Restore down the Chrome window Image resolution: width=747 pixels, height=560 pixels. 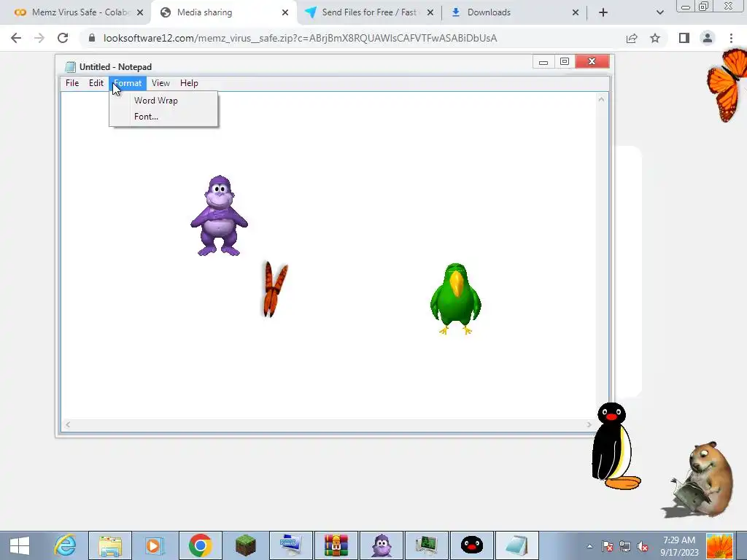[x=703, y=7]
